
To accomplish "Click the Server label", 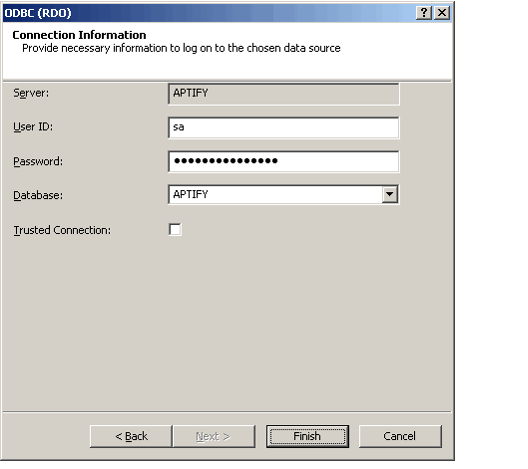I will pos(31,93).
